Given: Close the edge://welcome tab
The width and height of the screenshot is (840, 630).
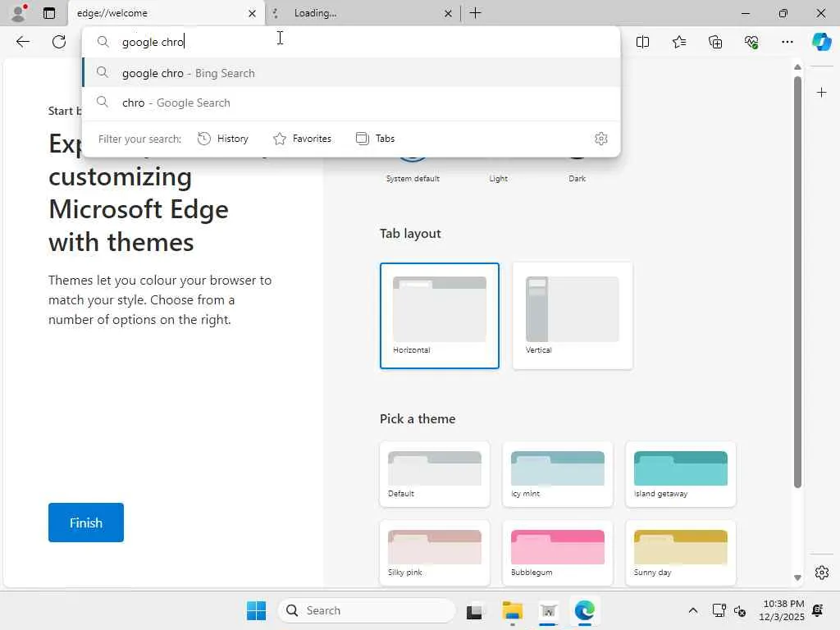Looking at the screenshot, I should (252, 13).
